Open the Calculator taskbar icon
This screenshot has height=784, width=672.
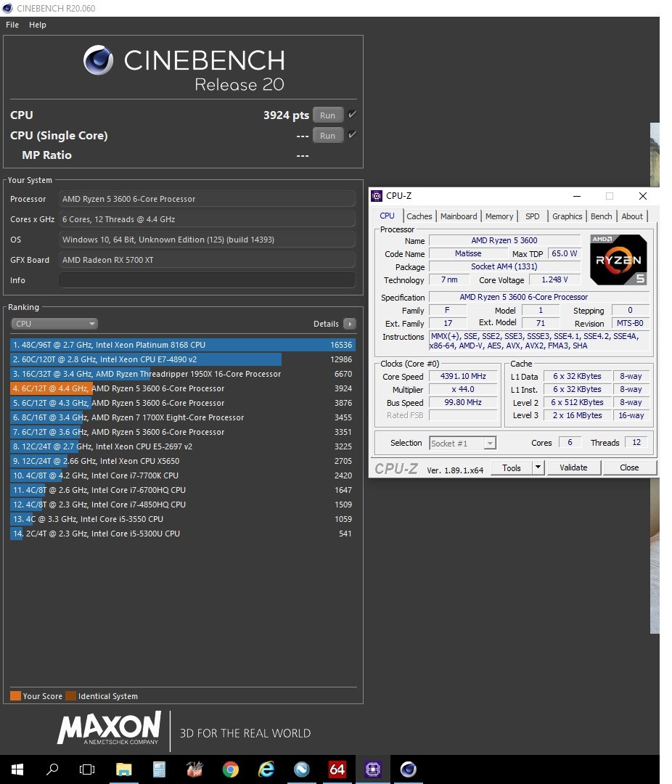click(159, 769)
